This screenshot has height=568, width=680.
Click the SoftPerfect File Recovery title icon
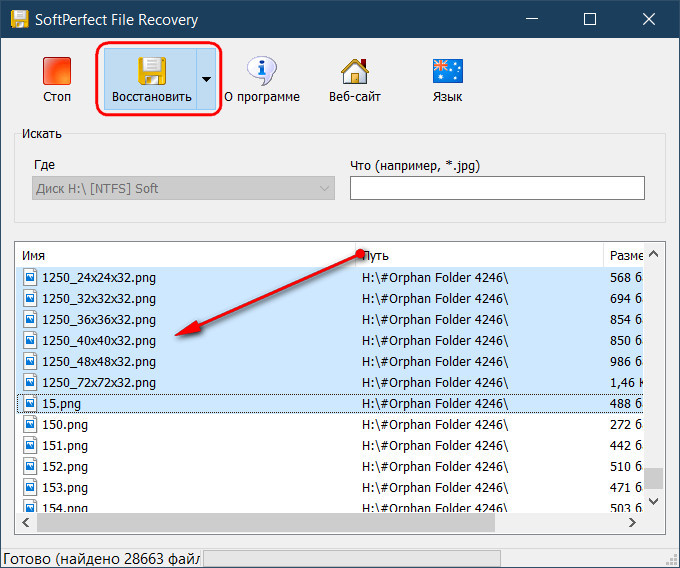click(20, 19)
